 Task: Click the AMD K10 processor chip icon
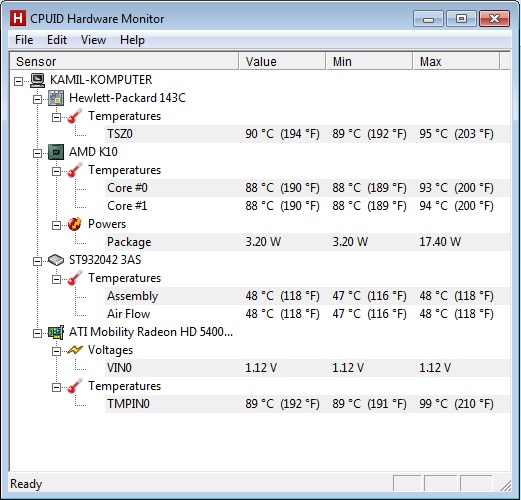[x=56, y=152]
